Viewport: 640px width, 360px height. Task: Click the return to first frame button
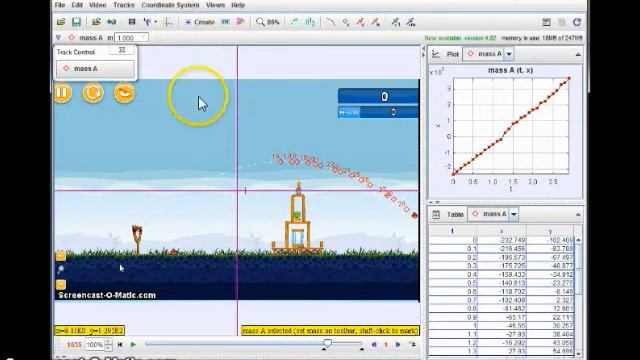tap(120, 345)
